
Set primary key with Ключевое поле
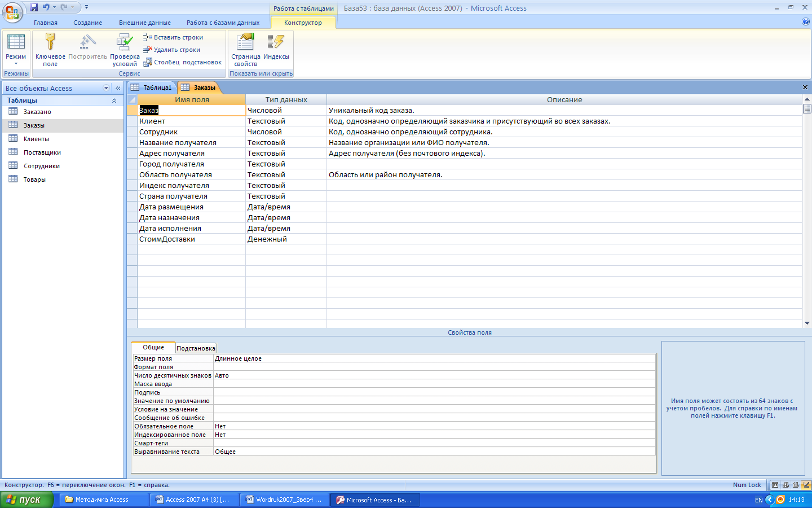point(50,50)
